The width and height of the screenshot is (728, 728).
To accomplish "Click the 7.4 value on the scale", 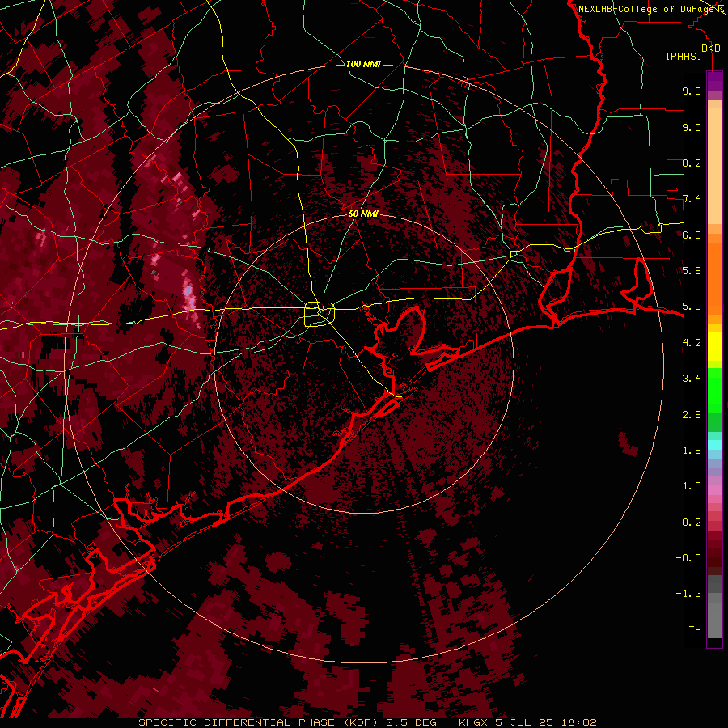I will coord(692,199).
